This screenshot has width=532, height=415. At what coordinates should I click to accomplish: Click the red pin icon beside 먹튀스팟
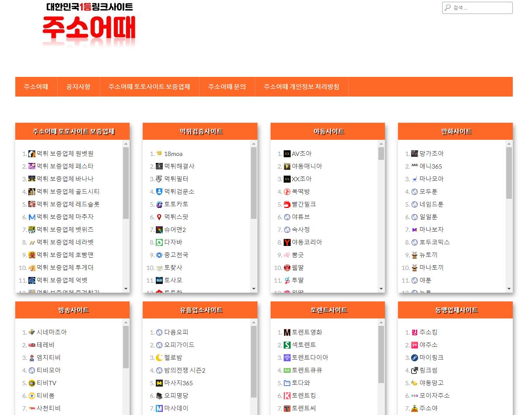click(159, 217)
